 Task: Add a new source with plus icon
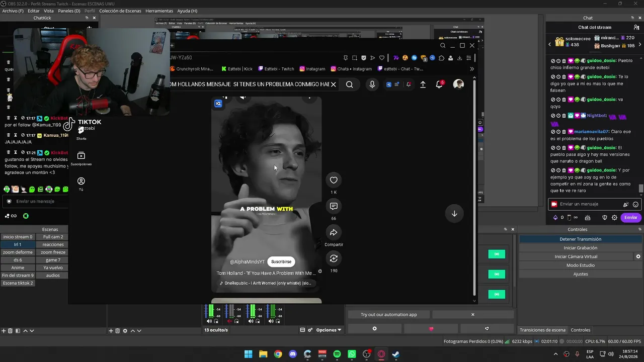coord(111,331)
